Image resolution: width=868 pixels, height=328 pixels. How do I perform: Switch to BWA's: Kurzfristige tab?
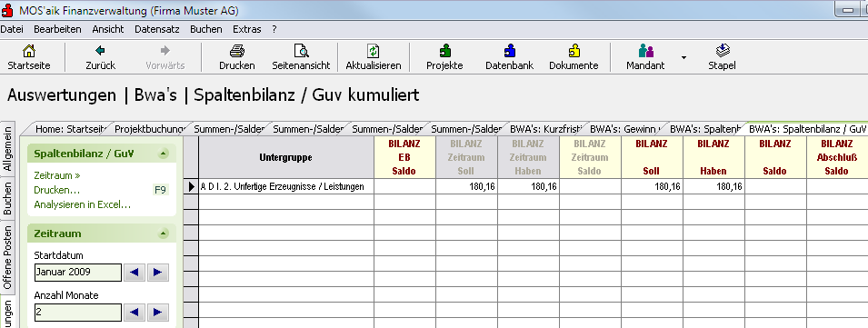[x=545, y=129]
